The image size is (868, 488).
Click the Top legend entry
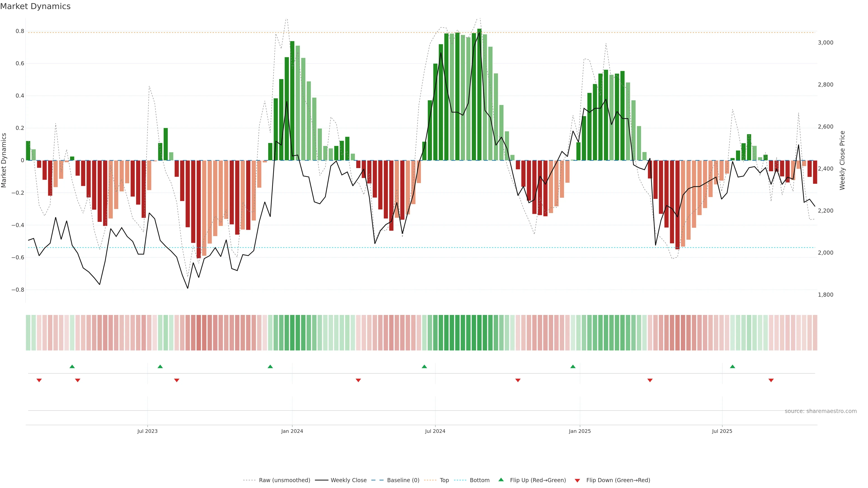pyautogui.click(x=444, y=480)
